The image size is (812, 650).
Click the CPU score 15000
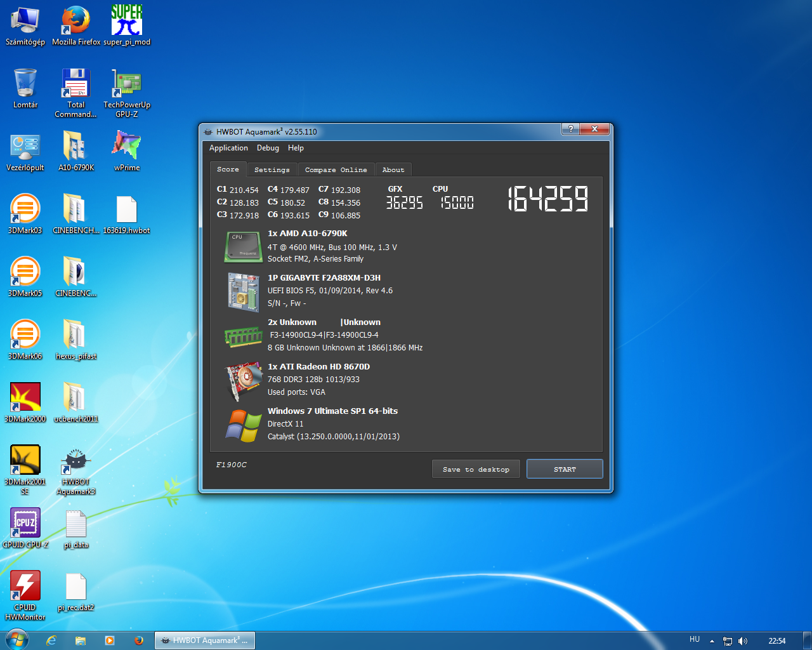pos(457,202)
